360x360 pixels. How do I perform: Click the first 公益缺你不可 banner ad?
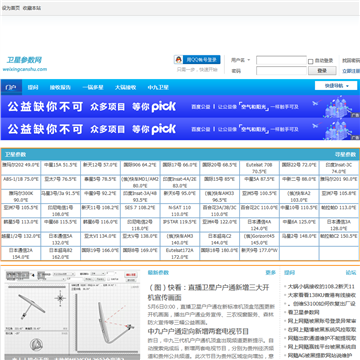[x=180, y=106]
